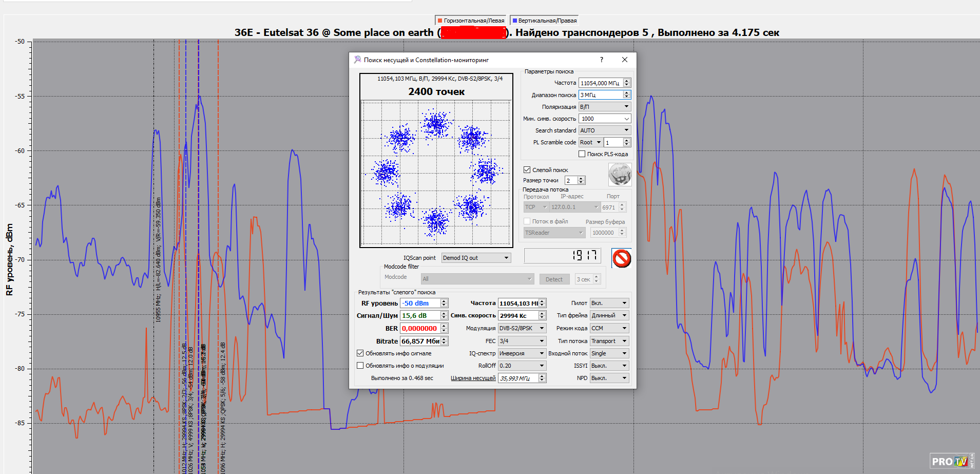Toggle the Вертикальная/Правая legend entry
This screenshot has width=980, height=474.
click(544, 21)
